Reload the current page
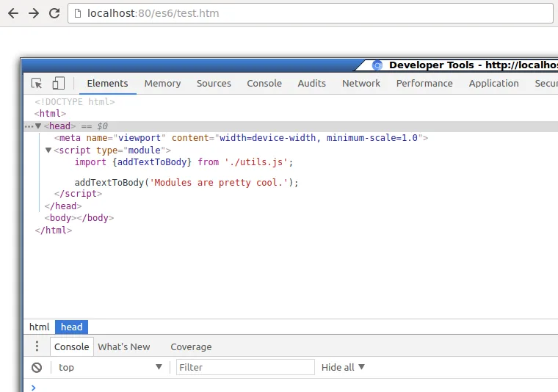Viewport: 558px width, 392px height. 54,13
